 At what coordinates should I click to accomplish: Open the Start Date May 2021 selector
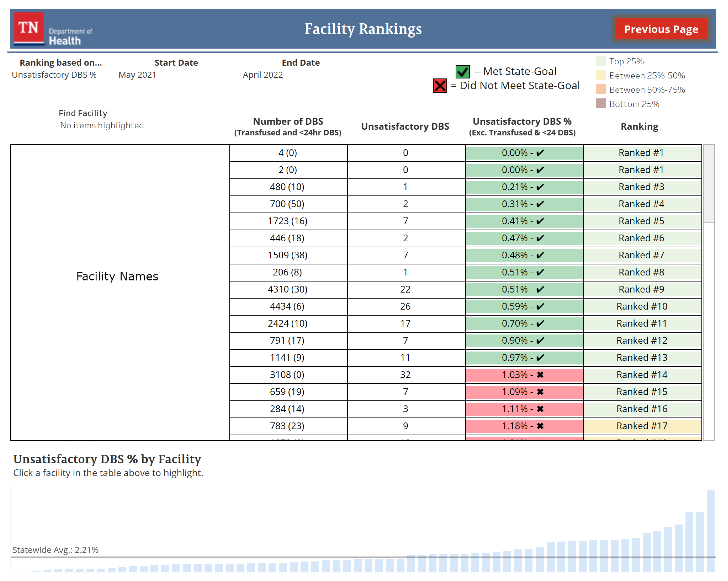[137, 75]
